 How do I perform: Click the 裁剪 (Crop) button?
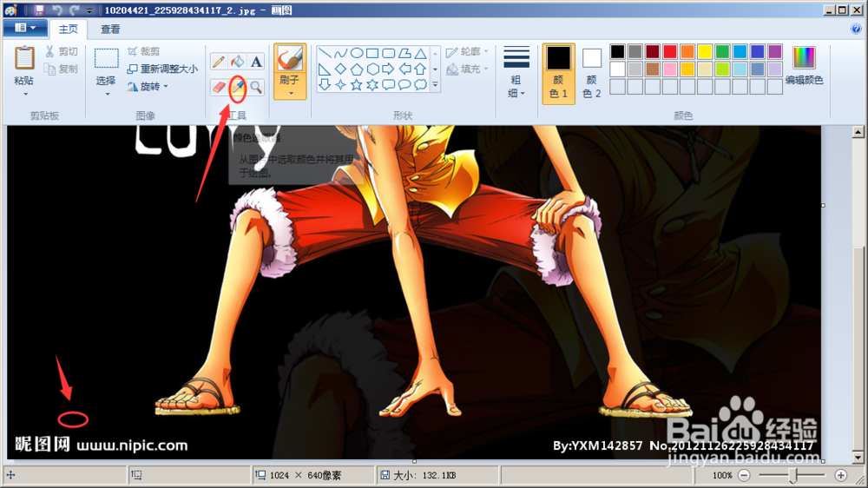click(144, 51)
